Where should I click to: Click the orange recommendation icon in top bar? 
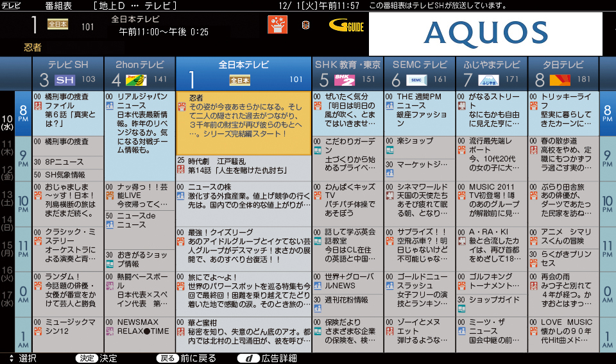(277, 25)
